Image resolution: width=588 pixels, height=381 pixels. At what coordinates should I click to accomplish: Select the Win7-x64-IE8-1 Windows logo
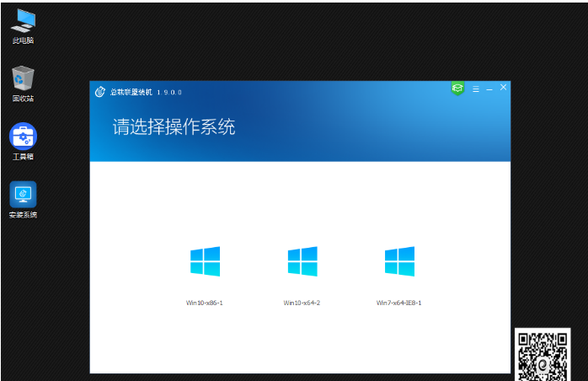click(x=400, y=261)
